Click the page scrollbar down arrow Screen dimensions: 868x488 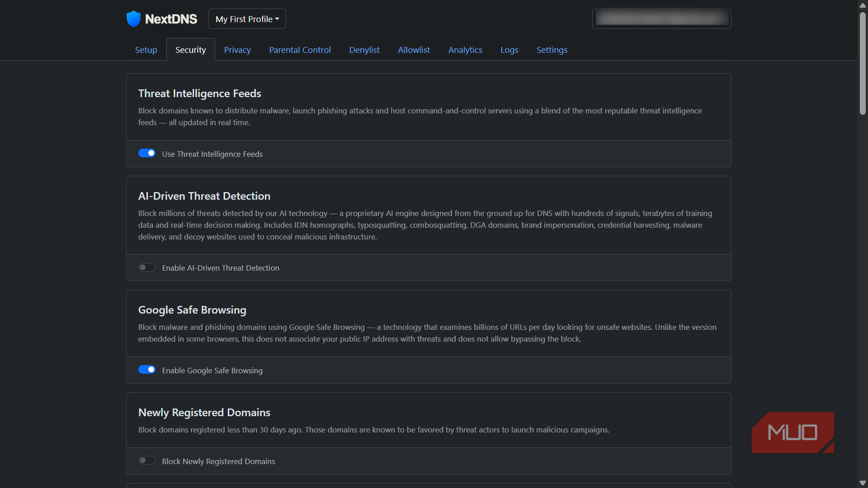(862, 483)
